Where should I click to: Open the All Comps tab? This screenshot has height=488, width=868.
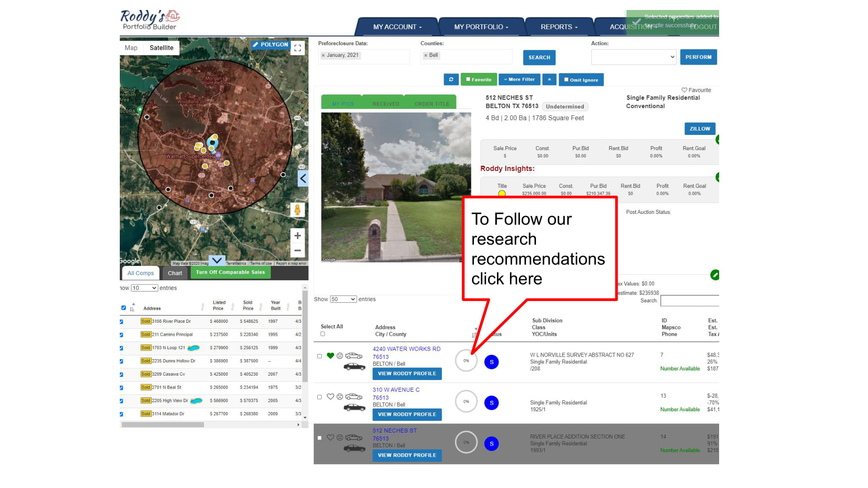point(141,273)
